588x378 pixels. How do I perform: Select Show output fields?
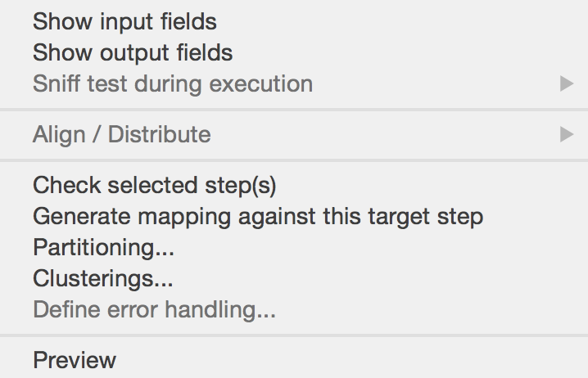(x=133, y=53)
